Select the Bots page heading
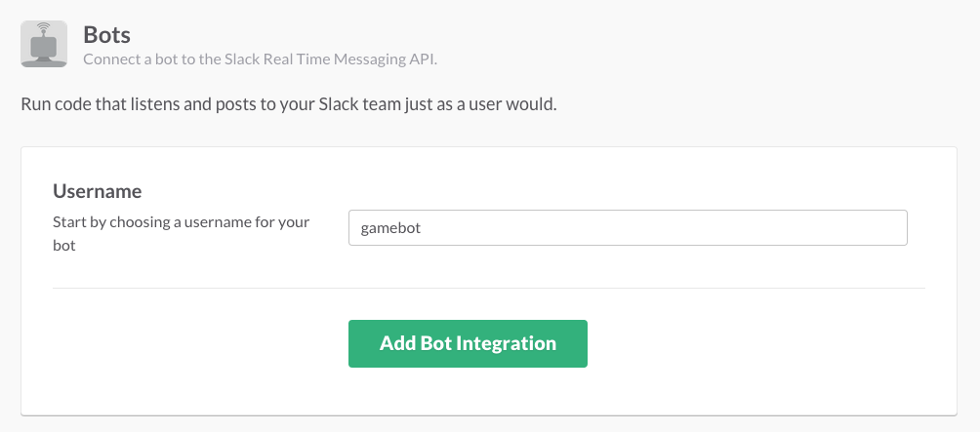 (106, 35)
